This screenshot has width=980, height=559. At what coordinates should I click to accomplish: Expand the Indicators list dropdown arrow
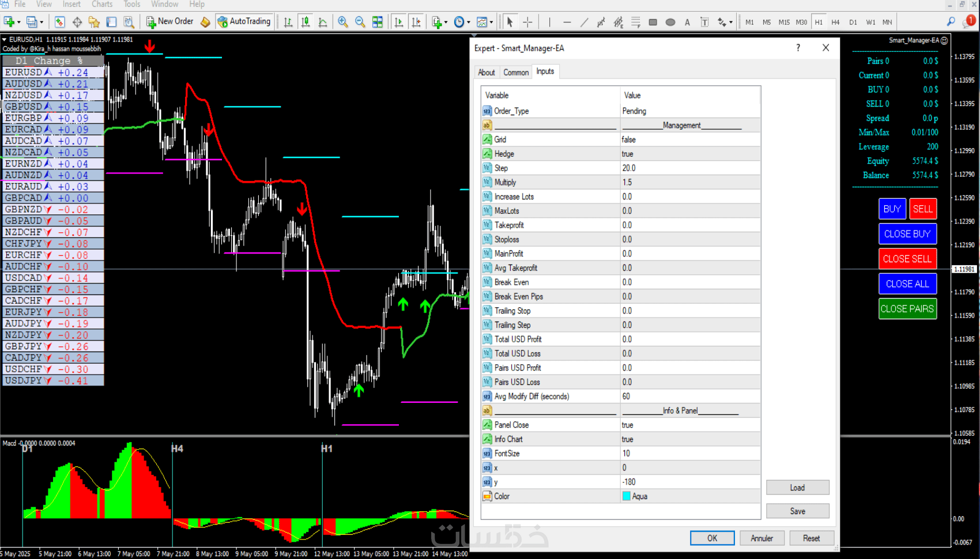[446, 22]
